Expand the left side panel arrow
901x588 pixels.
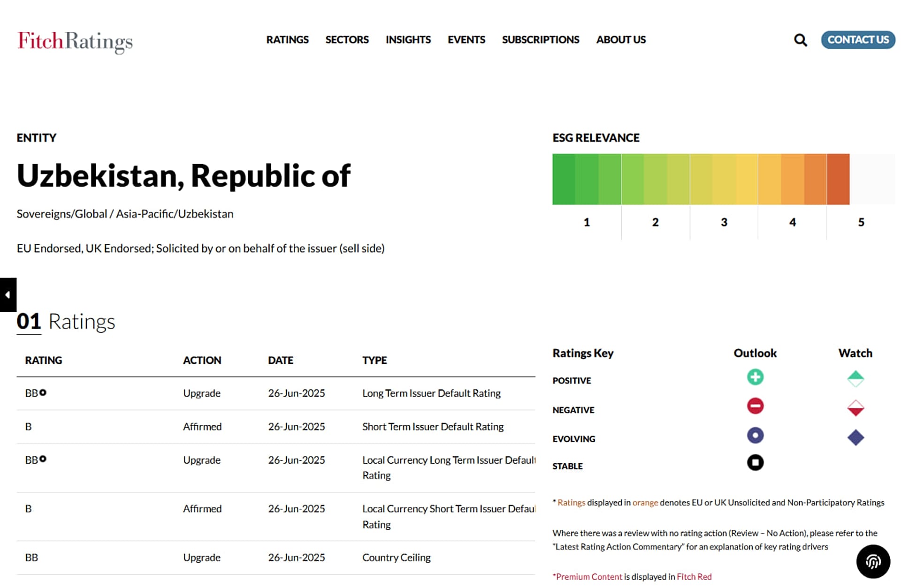click(x=8, y=295)
